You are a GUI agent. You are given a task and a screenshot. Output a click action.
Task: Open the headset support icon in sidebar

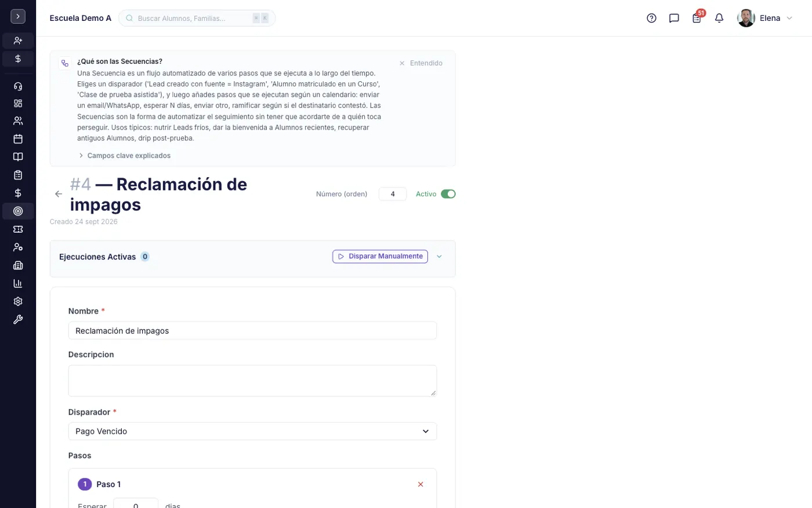pyautogui.click(x=18, y=87)
